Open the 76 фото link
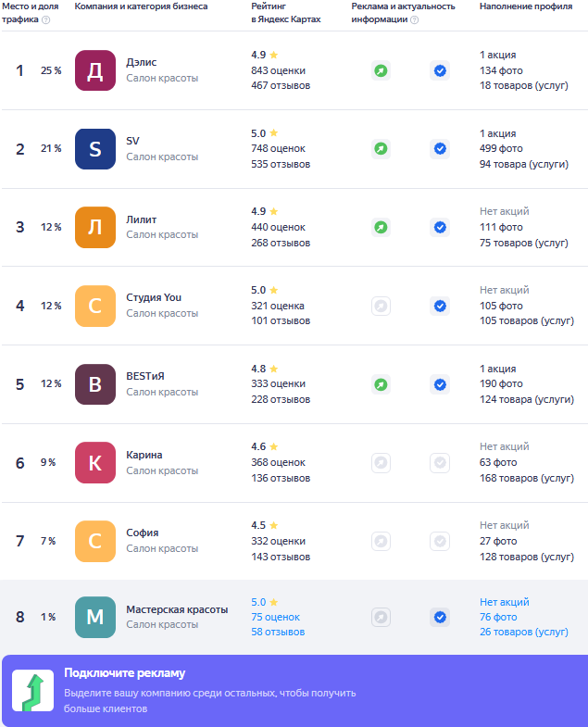The height and width of the screenshot is (727, 588). point(498,617)
